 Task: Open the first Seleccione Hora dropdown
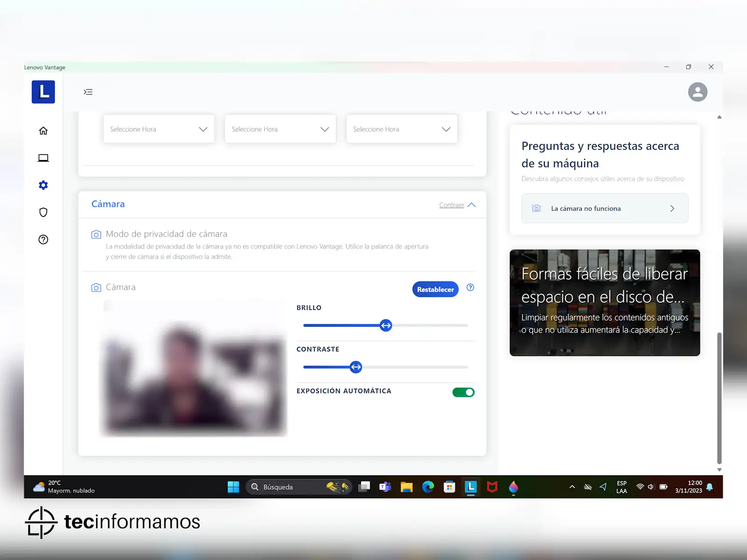click(159, 129)
